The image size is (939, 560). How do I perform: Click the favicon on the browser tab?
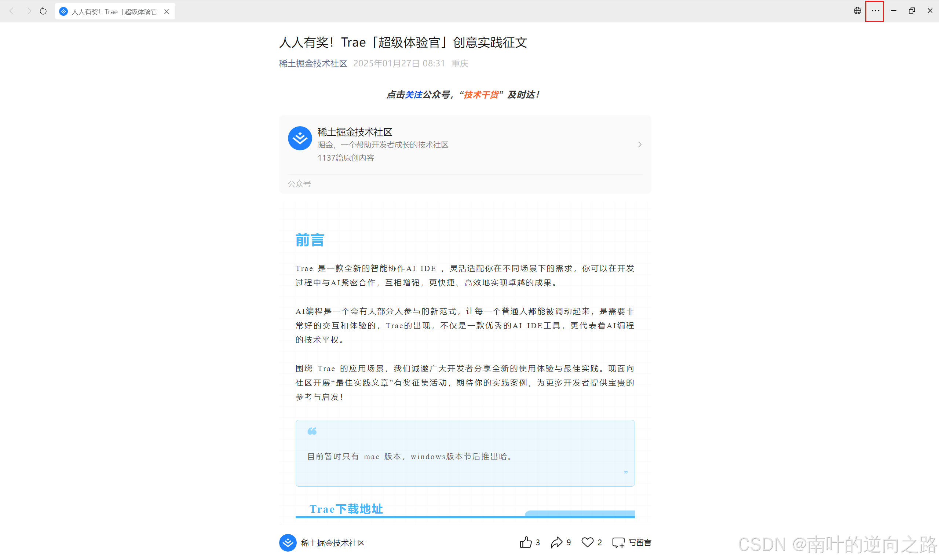point(63,11)
